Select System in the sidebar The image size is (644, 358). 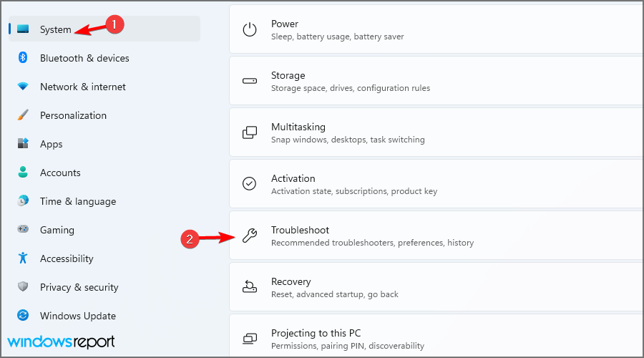104,29
